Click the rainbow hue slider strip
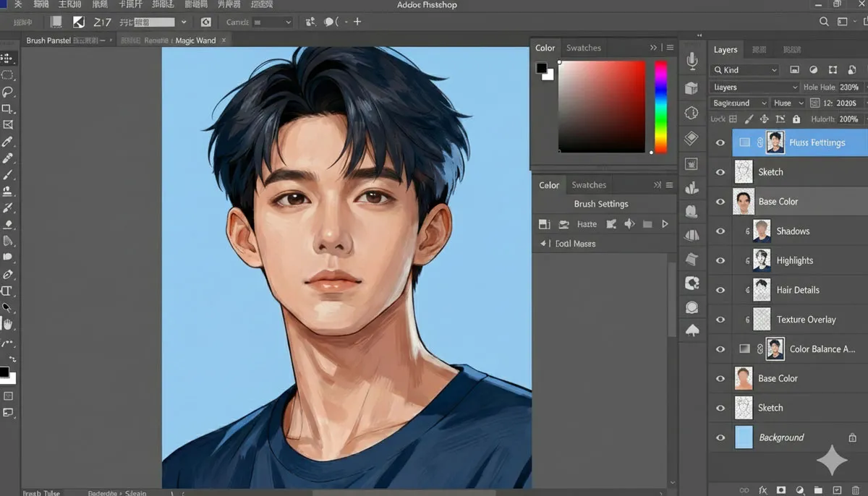 [660, 106]
